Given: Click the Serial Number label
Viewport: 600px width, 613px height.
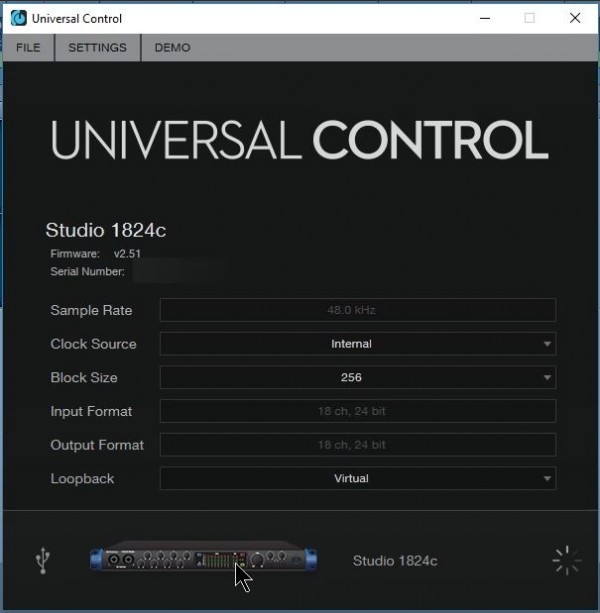Looking at the screenshot, I should pyautogui.click(x=88, y=271).
